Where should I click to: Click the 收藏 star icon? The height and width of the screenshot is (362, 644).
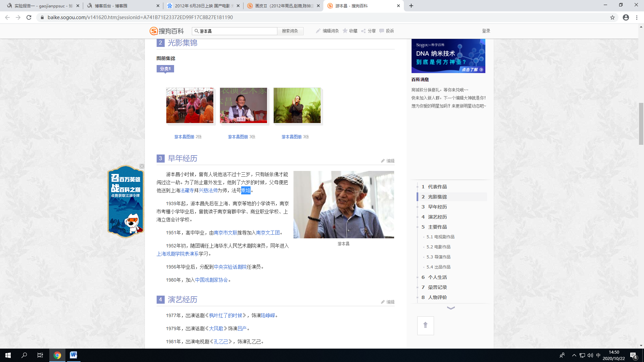point(345,31)
